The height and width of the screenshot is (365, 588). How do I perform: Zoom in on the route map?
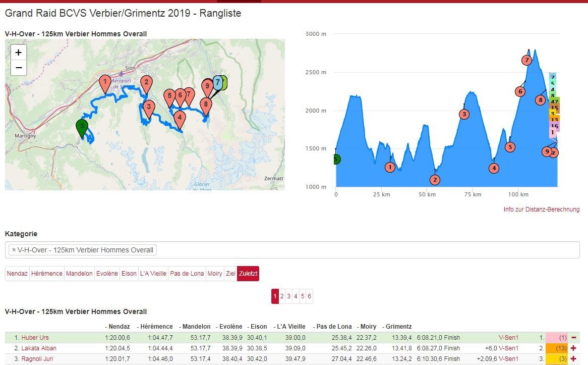tap(19, 53)
